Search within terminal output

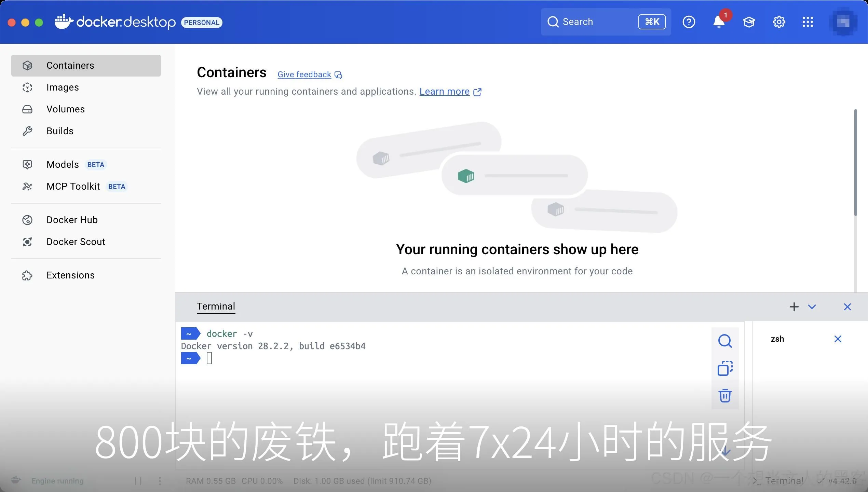[x=725, y=341]
